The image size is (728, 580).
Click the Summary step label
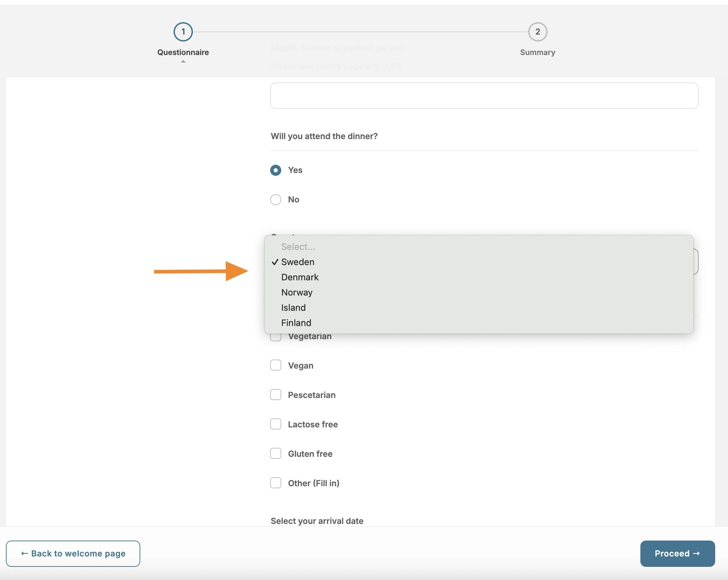[538, 52]
